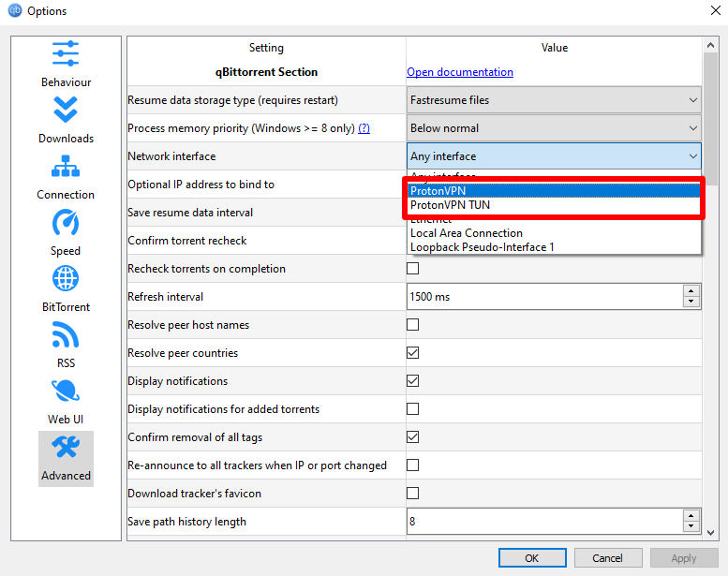The width and height of the screenshot is (728, 576).
Task: Open the Open documentation link
Action: (460, 72)
